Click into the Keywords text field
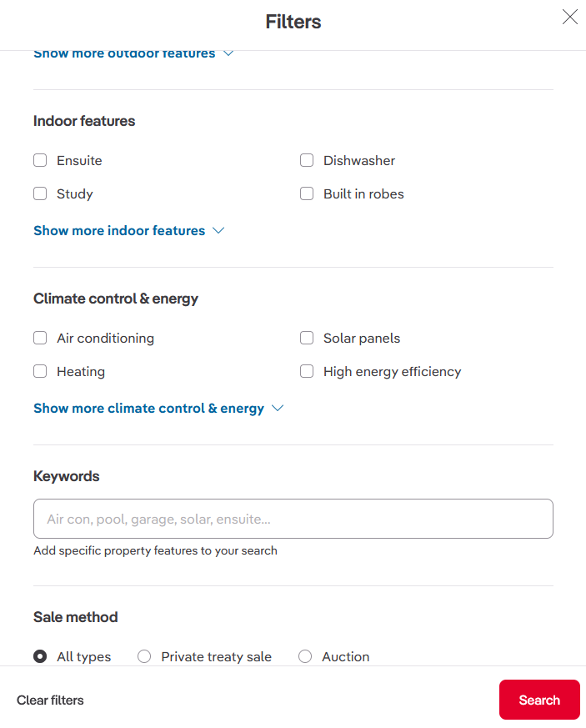The width and height of the screenshot is (586, 728). coord(293,519)
